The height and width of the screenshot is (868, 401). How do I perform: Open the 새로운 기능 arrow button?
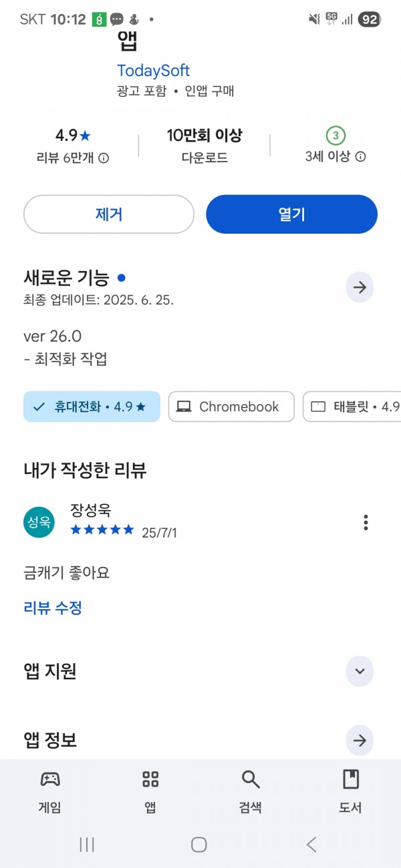pos(360,287)
